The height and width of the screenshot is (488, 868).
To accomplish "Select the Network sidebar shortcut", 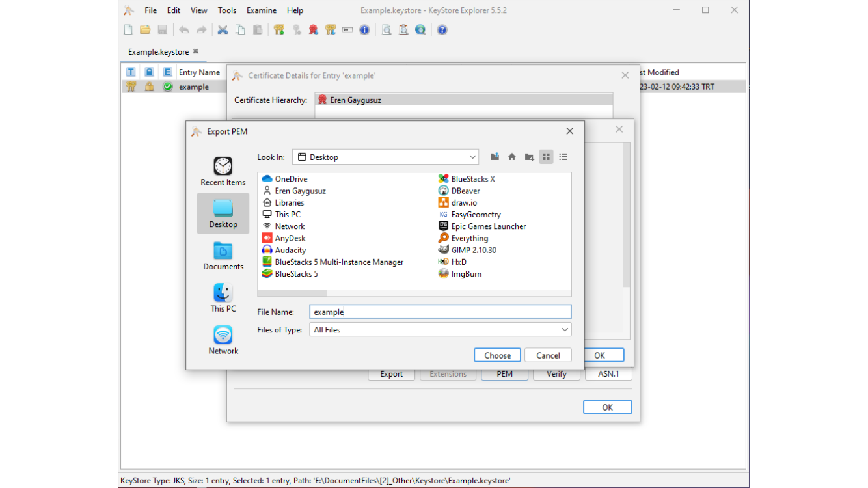I will (x=223, y=340).
